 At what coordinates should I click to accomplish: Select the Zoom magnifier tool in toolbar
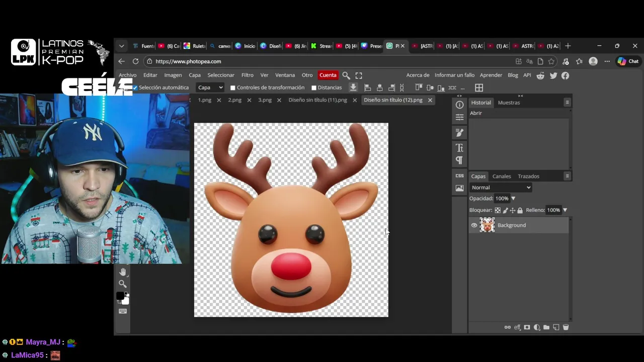123,284
